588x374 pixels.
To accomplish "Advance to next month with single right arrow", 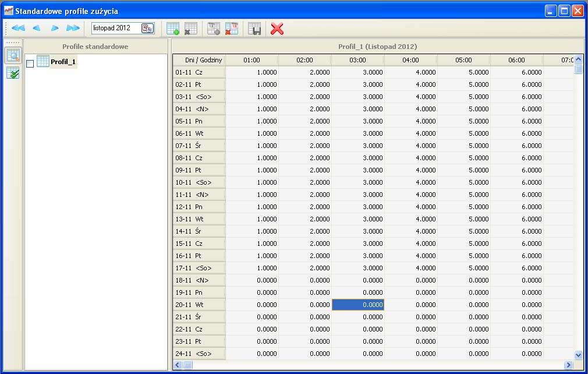I will 55,28.
